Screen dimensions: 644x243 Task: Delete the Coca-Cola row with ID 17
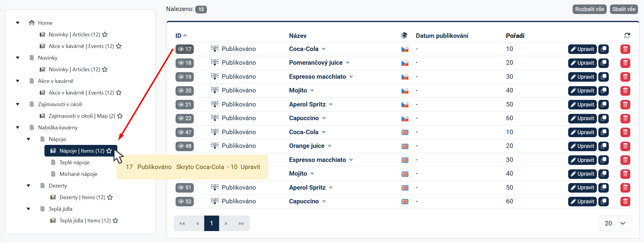point(625,49)
